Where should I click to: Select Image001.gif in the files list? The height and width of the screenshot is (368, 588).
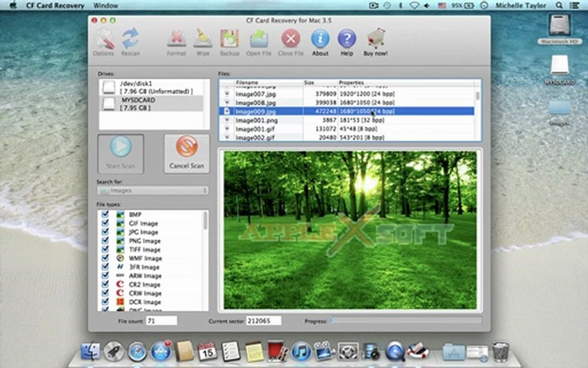pos(347,129)
